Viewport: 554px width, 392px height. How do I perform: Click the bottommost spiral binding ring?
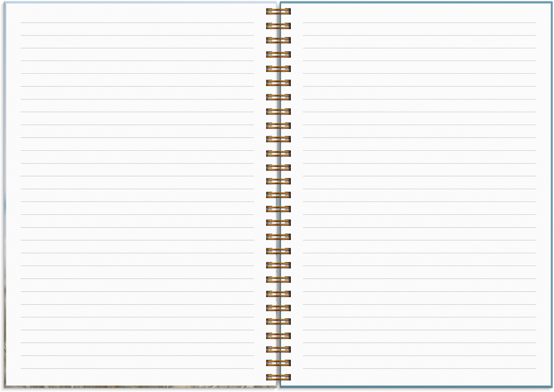click(x=278, y=377)
